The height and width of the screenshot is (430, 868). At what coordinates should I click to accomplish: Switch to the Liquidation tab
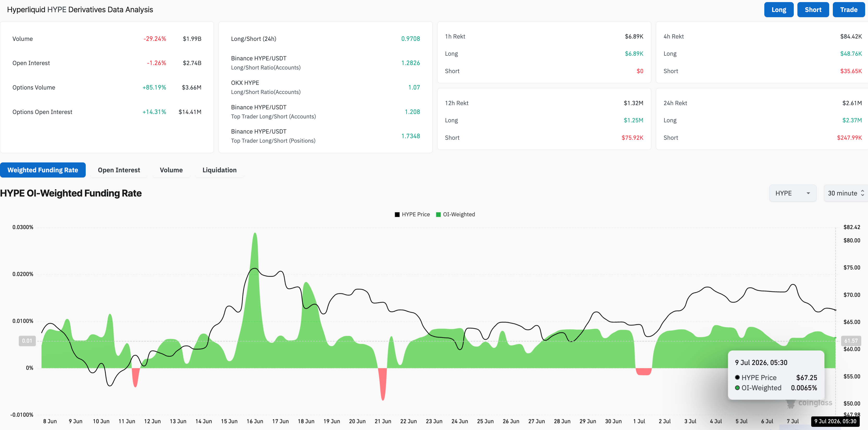[219, 170]
